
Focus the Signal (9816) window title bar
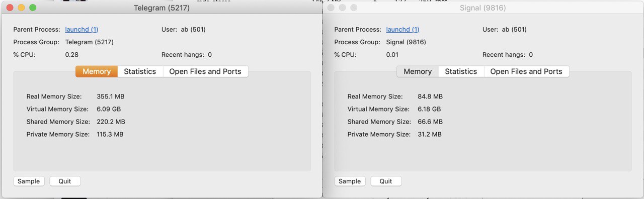tap(483, 8)
